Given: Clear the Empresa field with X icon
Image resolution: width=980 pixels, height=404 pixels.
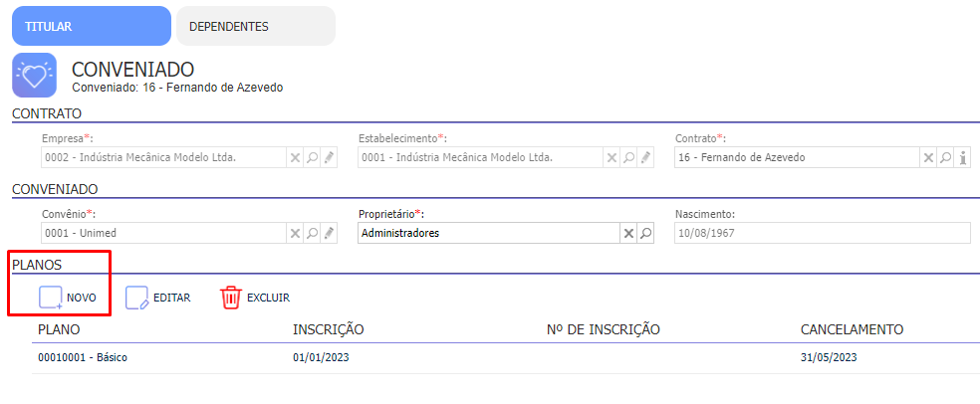Looking at the screenshot, I should click(x=295, y=158).
